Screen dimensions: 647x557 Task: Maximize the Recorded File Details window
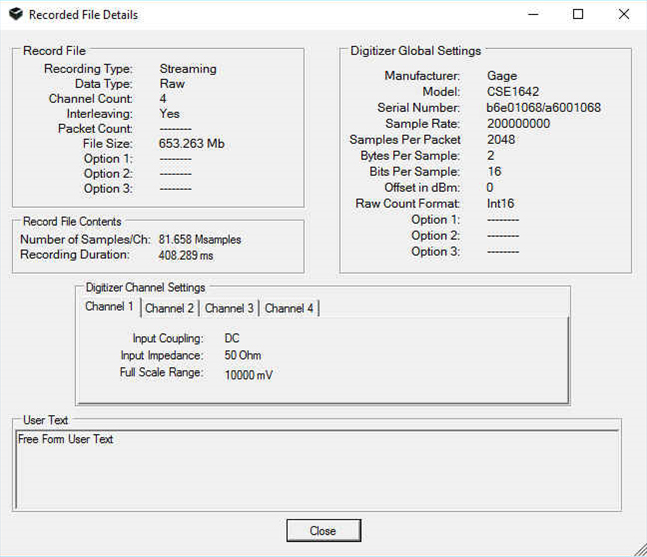click(578, 15)
